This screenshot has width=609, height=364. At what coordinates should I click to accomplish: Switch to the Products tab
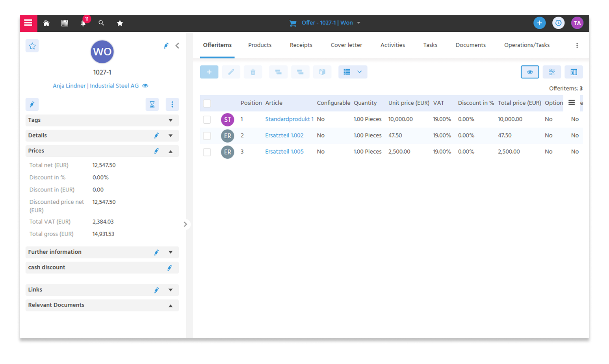[260, 45]
